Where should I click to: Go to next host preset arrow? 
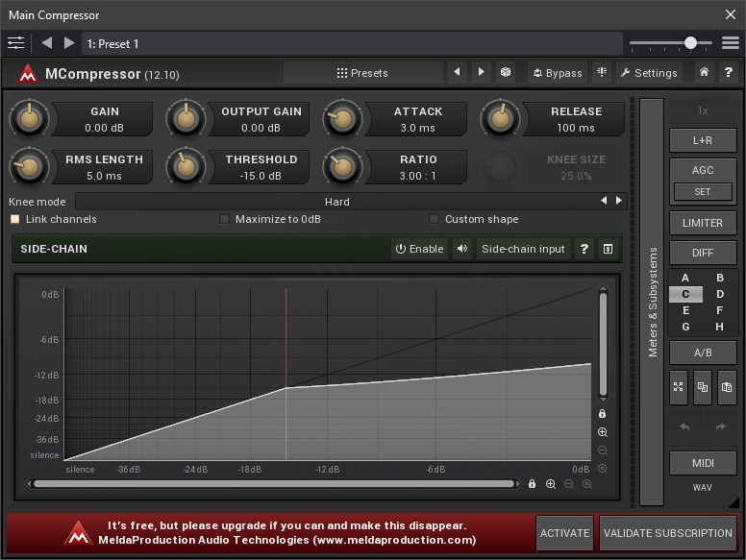point(69,43)
